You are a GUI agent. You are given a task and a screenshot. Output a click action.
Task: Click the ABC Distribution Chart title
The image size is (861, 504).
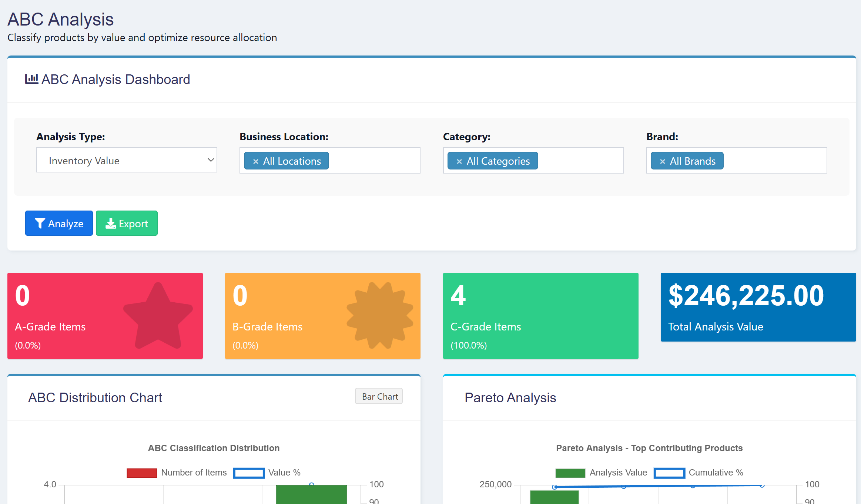point(95,397)
